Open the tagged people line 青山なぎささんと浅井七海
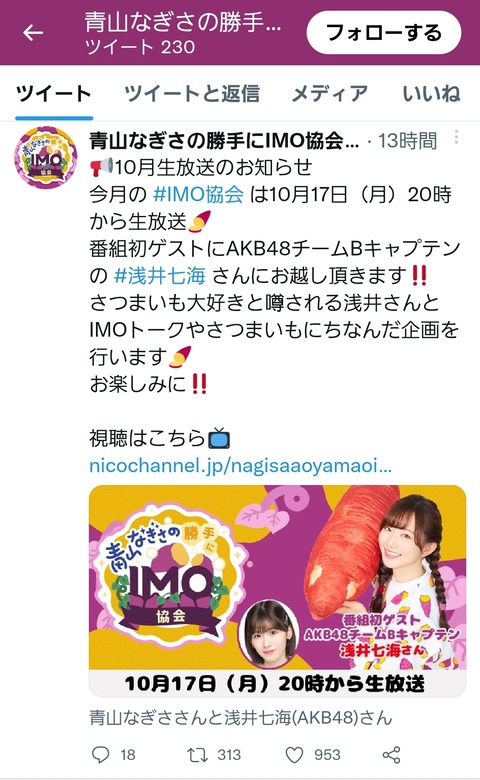Screen dimensions: 480x780 pyautogui.click(x=241, y=717)
